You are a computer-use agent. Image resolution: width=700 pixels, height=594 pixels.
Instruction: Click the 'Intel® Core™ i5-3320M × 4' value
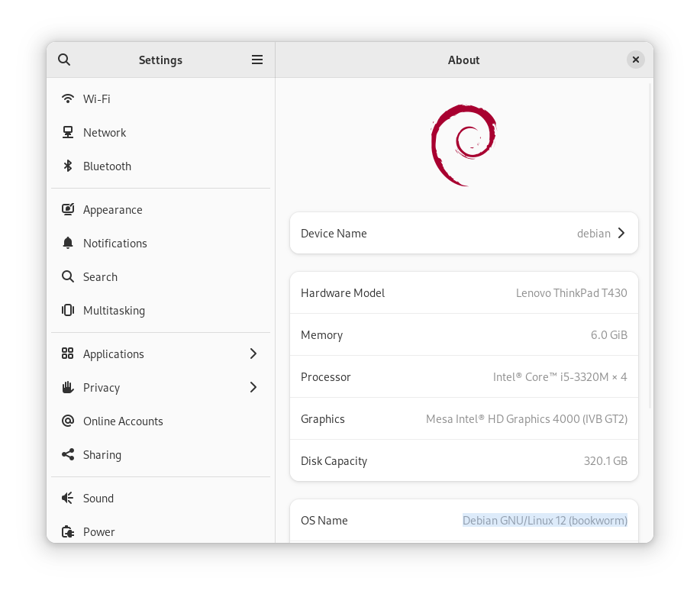[x=560, y=377]
